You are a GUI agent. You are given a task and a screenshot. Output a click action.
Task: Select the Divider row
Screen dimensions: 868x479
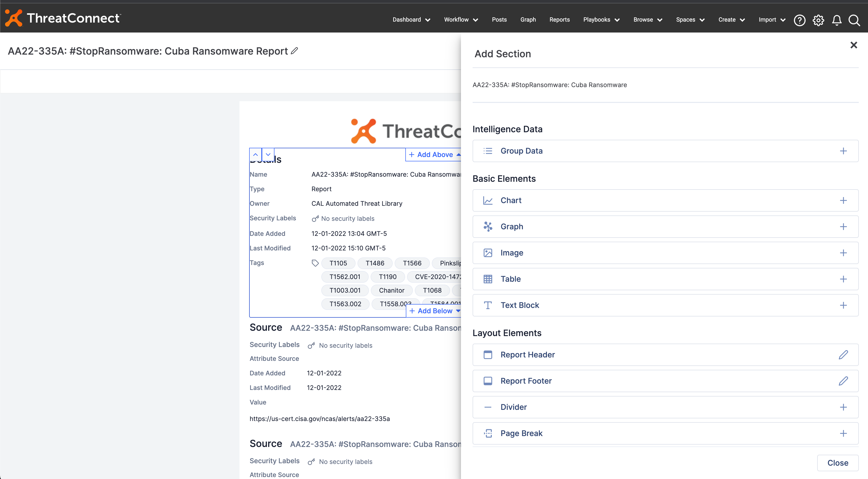point(665,407)
